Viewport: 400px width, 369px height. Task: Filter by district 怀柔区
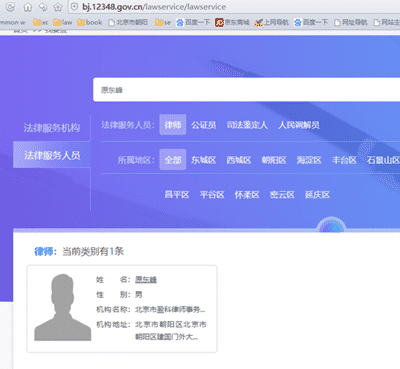[247, 195]
